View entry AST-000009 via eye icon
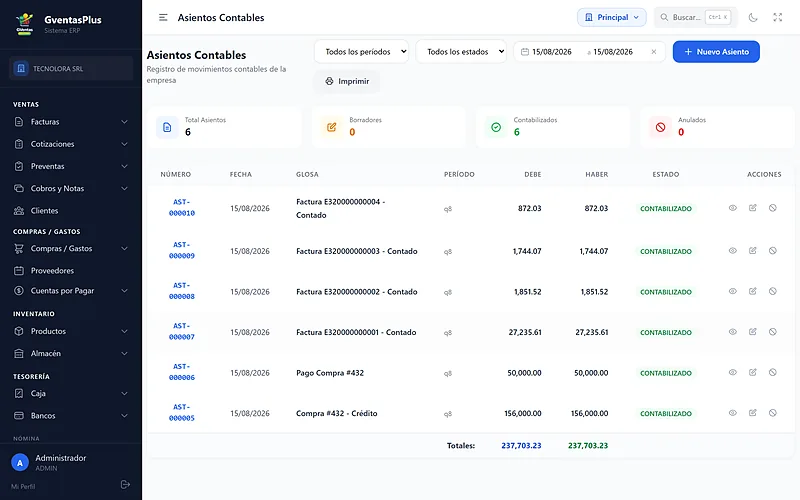This screenshot has width=800, height=500. (x=733, y=251)
